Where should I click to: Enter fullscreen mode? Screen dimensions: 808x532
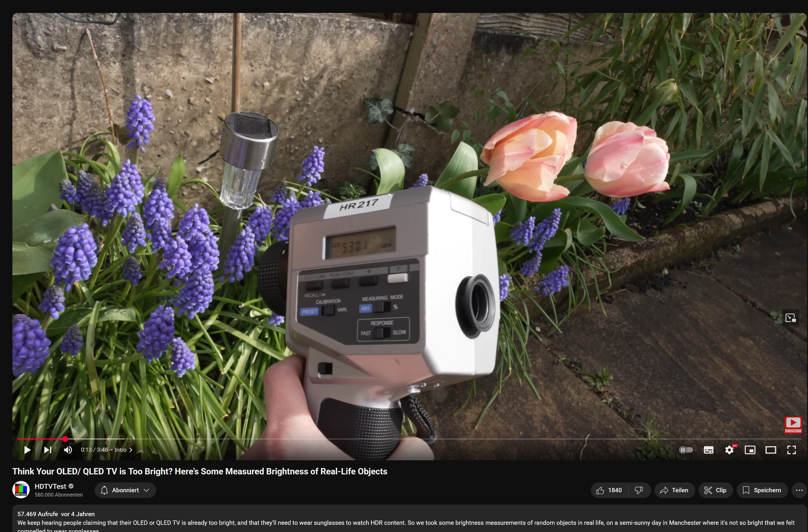(x=791, y=450)
